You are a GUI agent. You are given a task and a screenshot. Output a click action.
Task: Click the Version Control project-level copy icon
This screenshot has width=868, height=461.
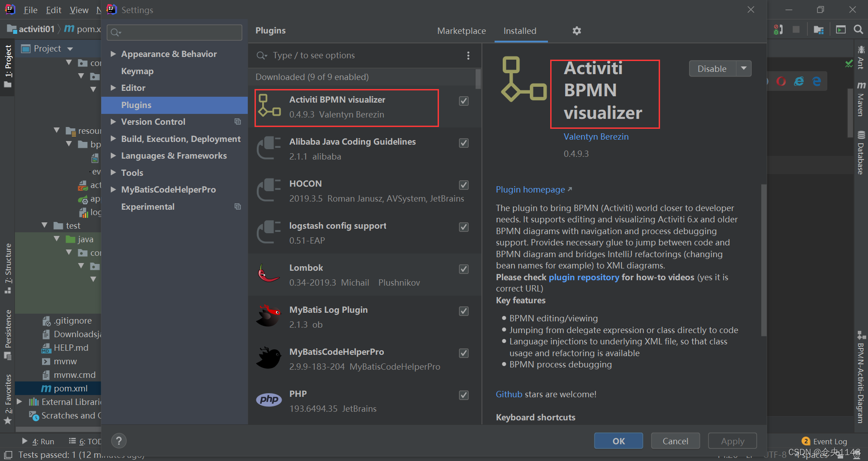tap(238, 122)
